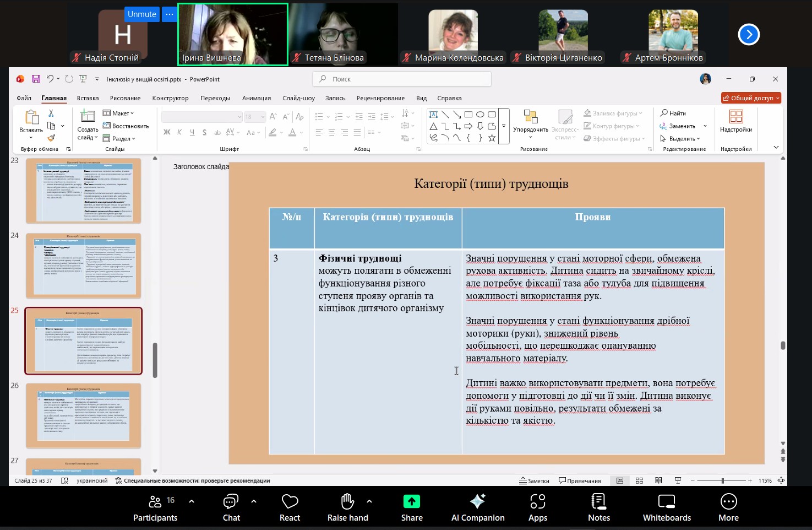The width and height of the screenshot is (812, 530).
Task: Open the Notes icon in Zoom toolbar
Action: click(x=598, y=501)
